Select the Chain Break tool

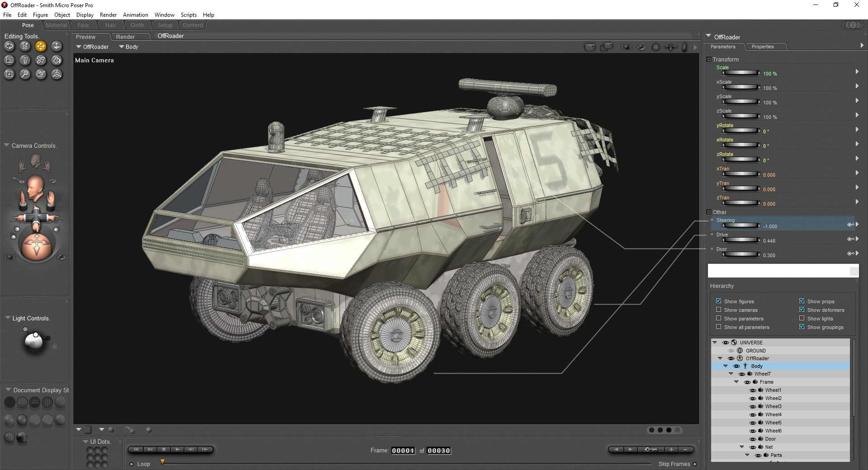pyautogui.click(x=41, y=60)
